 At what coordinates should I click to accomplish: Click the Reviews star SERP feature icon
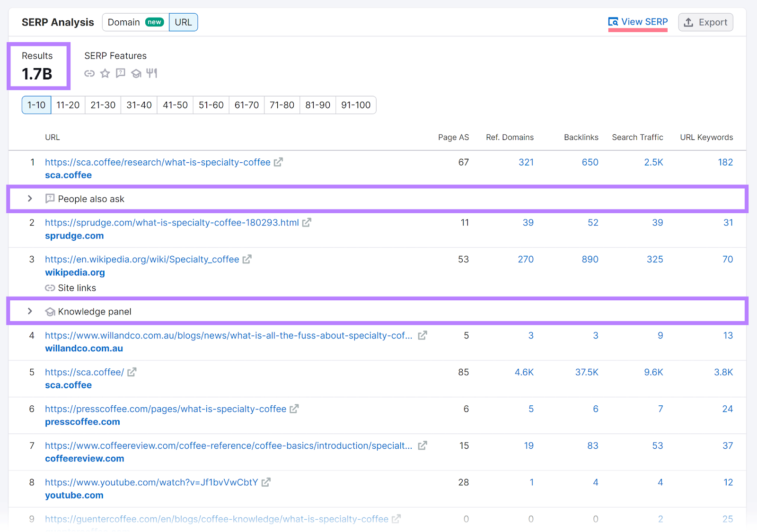pyautogui.click(x=105, y=73)
